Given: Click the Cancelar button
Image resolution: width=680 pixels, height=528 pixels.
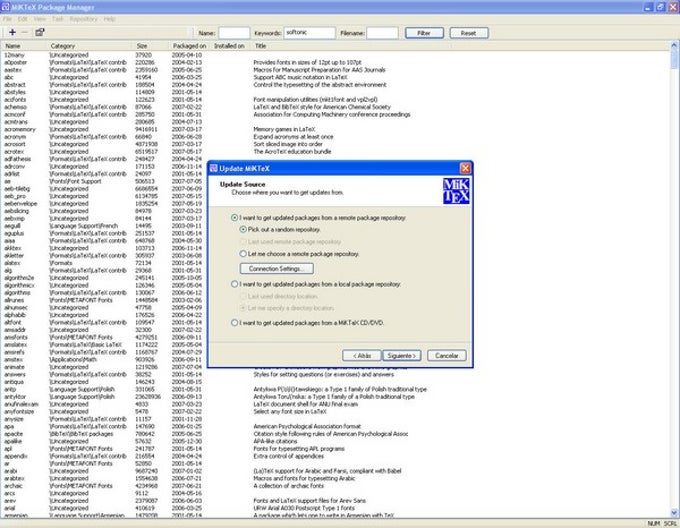Looking at the screenshot, I should (447, 355).
